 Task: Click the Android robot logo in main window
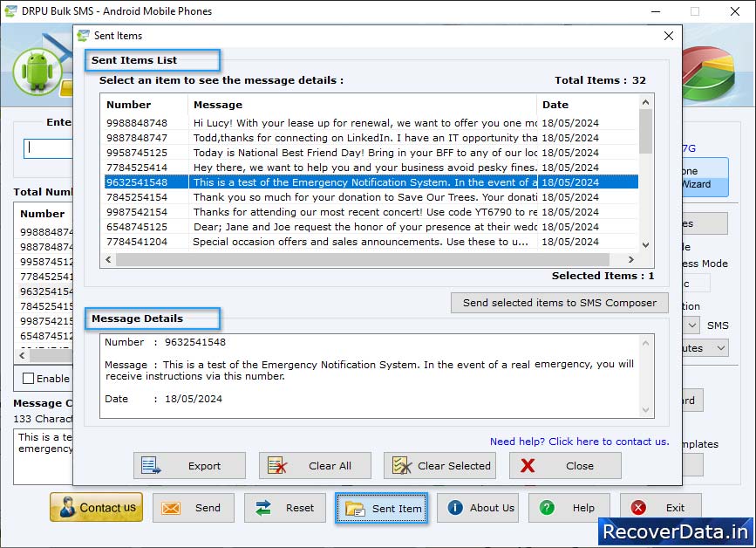[37, 72]
